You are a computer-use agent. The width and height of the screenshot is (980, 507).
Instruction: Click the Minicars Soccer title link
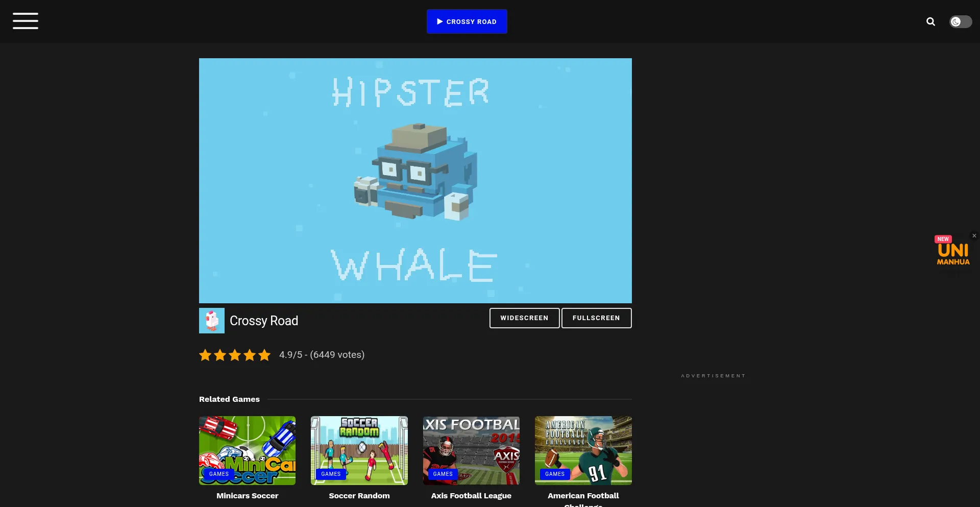click(247, 496)
